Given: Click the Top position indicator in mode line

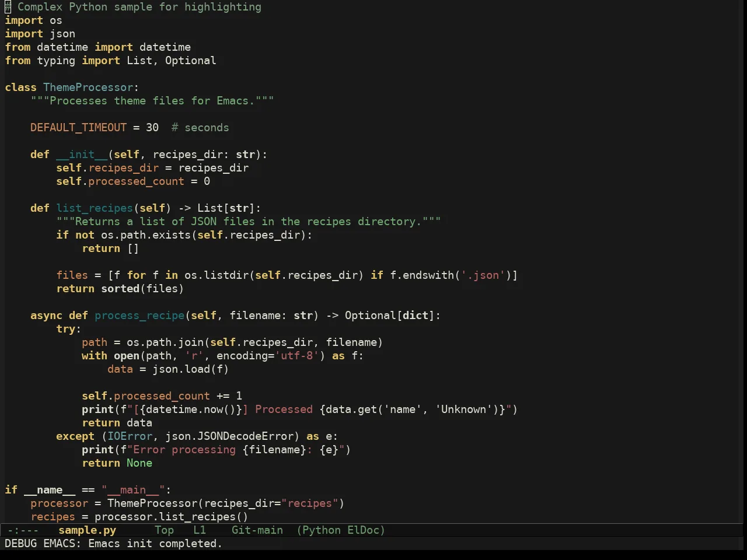Looking at the screenshot, I should click(x=164, y=530).
